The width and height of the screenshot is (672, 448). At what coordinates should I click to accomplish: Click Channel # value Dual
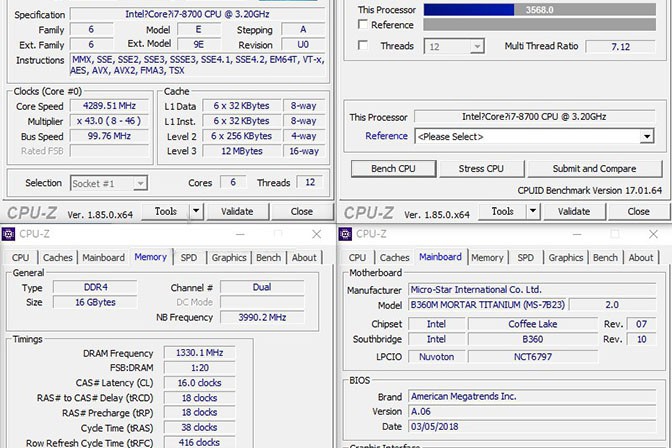pos(262,287)
